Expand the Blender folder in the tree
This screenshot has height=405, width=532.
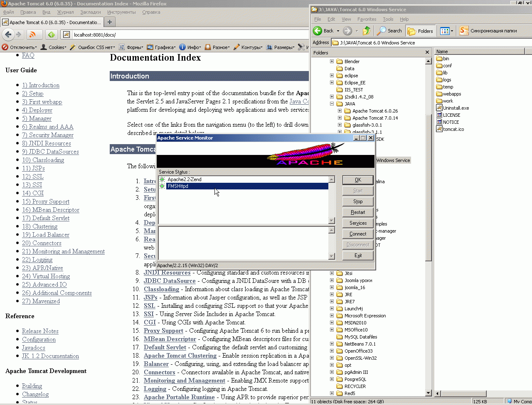332,61
